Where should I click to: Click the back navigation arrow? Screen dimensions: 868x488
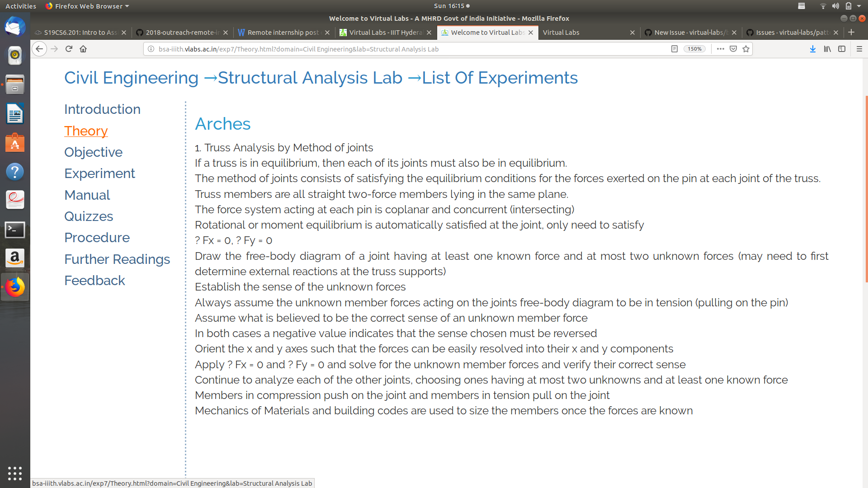(39, 49)
